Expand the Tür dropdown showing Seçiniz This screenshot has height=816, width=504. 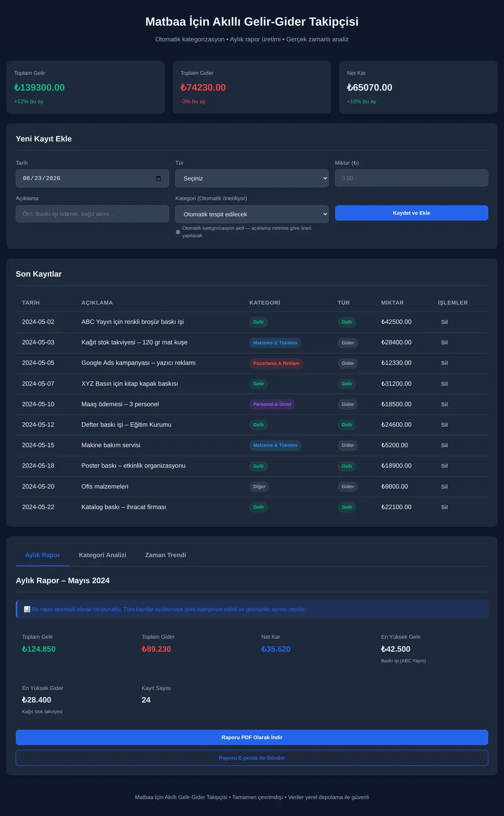pos(252,179)
